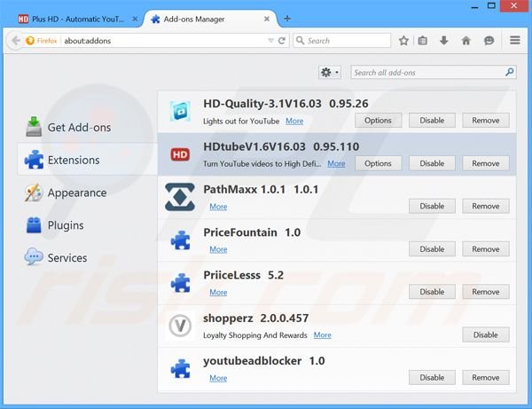Open a new tab with plus button
Image resolution: width=532 pixels, height=409 pixels.
(287, 19)
